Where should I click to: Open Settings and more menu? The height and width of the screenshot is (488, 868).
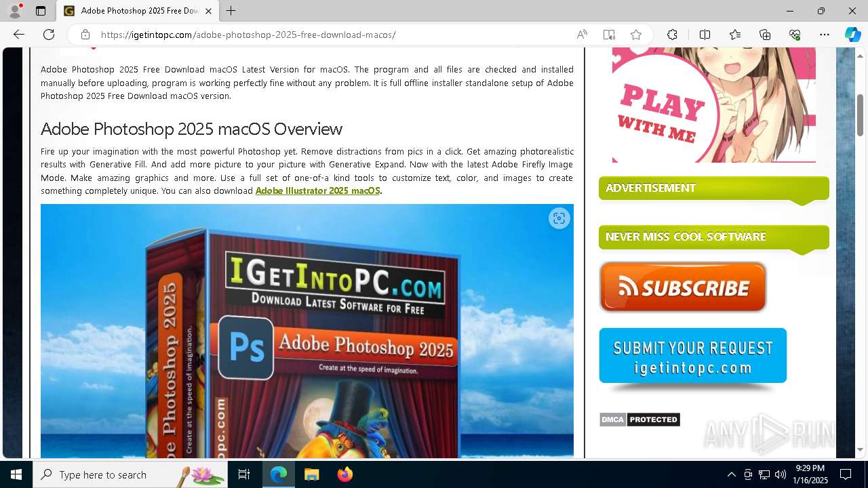825,35
